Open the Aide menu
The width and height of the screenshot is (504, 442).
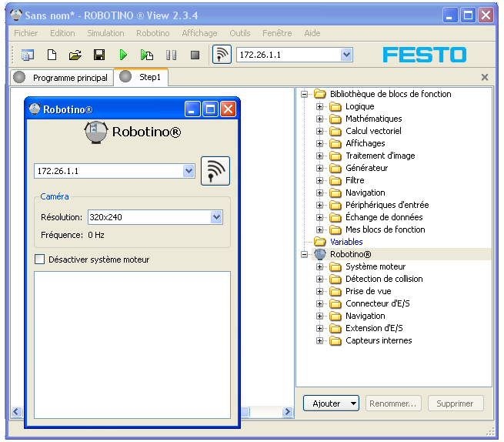pos(312,33)
